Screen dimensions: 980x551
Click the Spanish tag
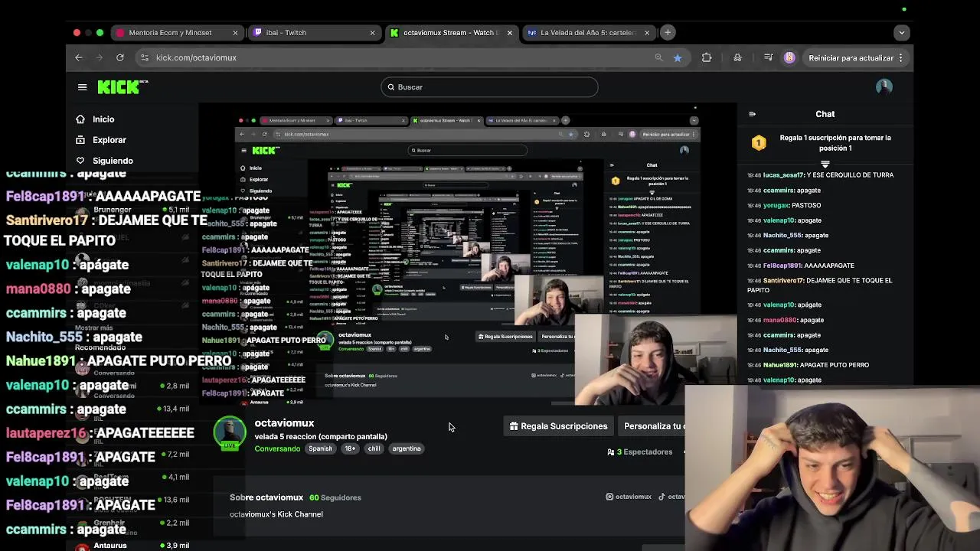[x=321, y=449]
